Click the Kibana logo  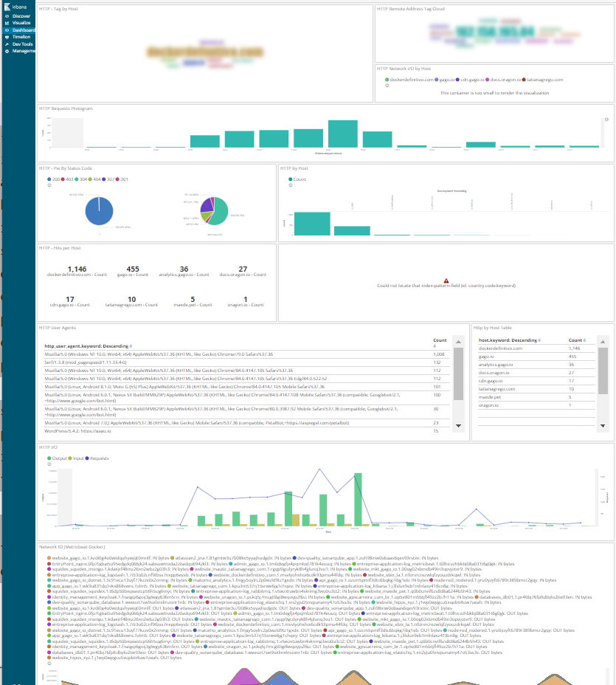coord(8,7)
